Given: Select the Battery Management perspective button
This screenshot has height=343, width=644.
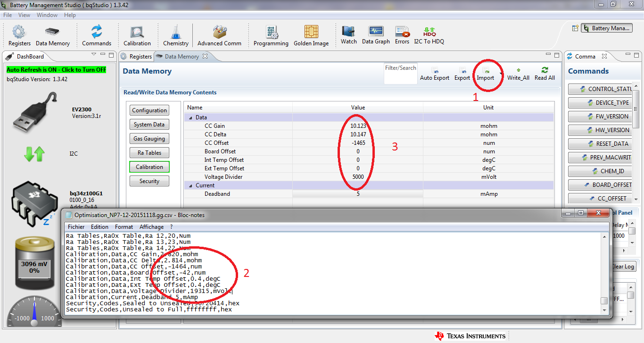Looking at the screenshot, I should tap(607, 28).
